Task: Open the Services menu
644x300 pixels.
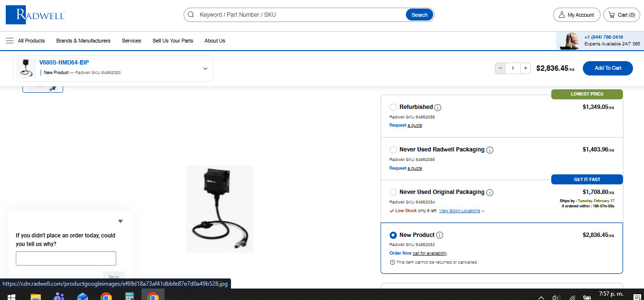Action: (x=131, y=41)
